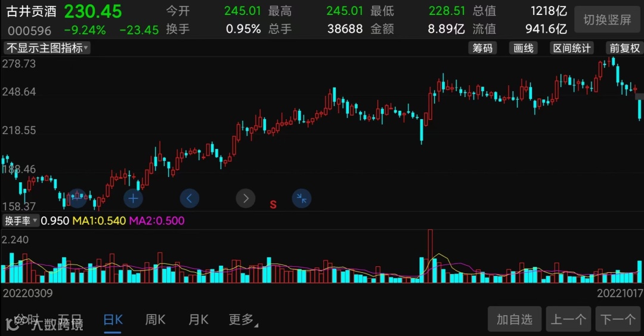644x336 pixels.
Task: Tap the 最低 value 228.51
Action: 447,11
